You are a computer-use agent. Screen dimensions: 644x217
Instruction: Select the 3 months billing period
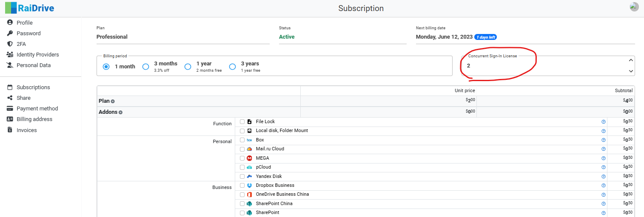point(145,67)
